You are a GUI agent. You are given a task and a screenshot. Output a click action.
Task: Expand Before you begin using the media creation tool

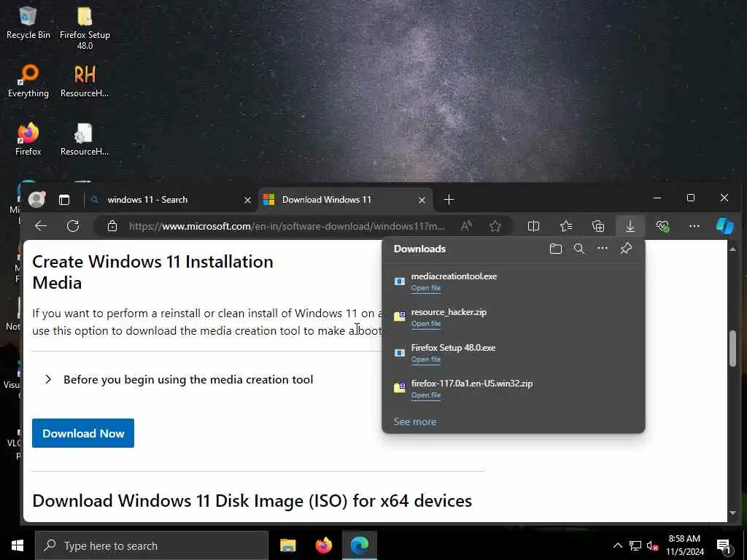tap(179, 379)
